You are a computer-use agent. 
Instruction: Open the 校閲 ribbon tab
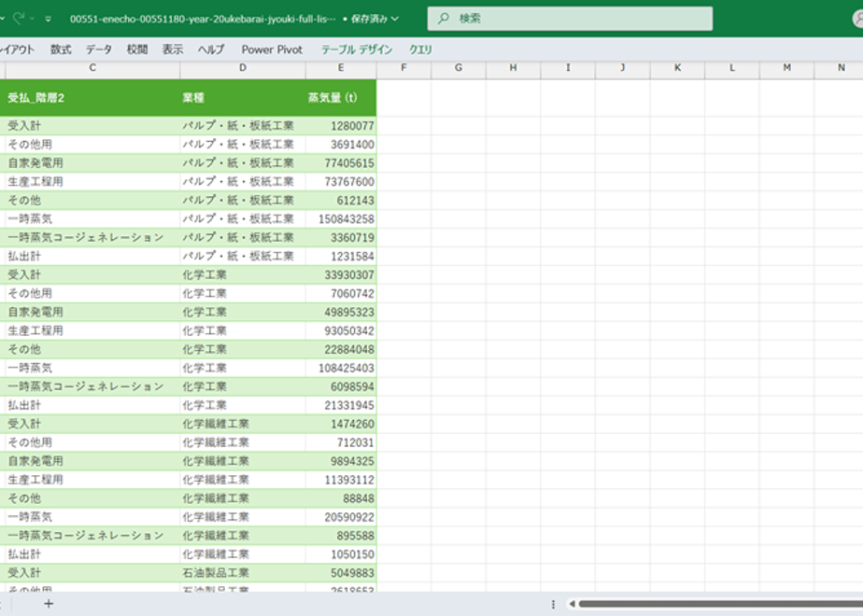pos(137,49)
